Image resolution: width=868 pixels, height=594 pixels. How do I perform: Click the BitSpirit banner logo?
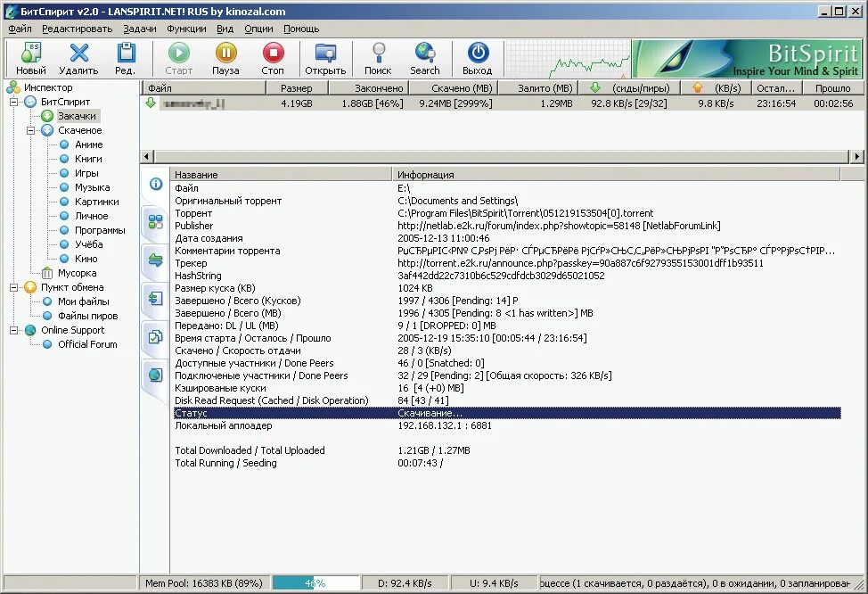pos(748,58)
